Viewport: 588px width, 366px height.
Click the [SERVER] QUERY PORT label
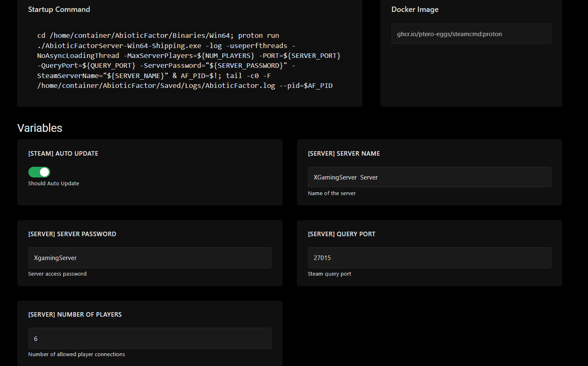[342, 234]
